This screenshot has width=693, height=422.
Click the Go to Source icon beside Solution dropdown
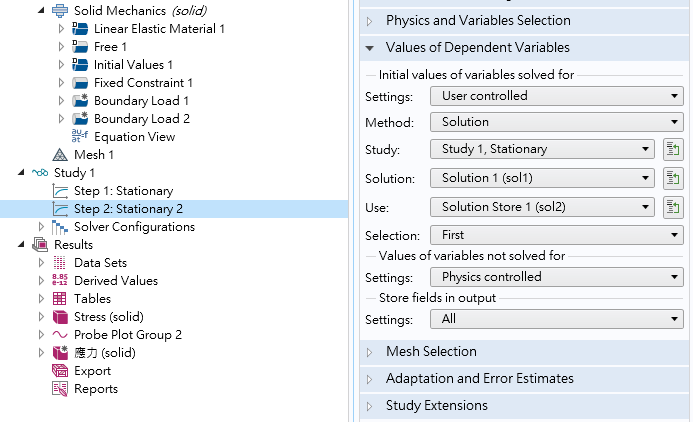[x=673, y=178]
